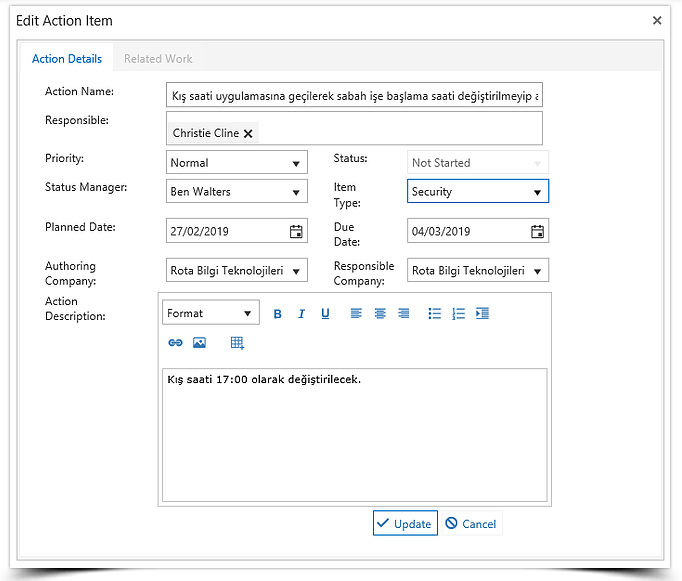682x581 pixels.
Task: Insert an image into description
Action: coord(199,343)
